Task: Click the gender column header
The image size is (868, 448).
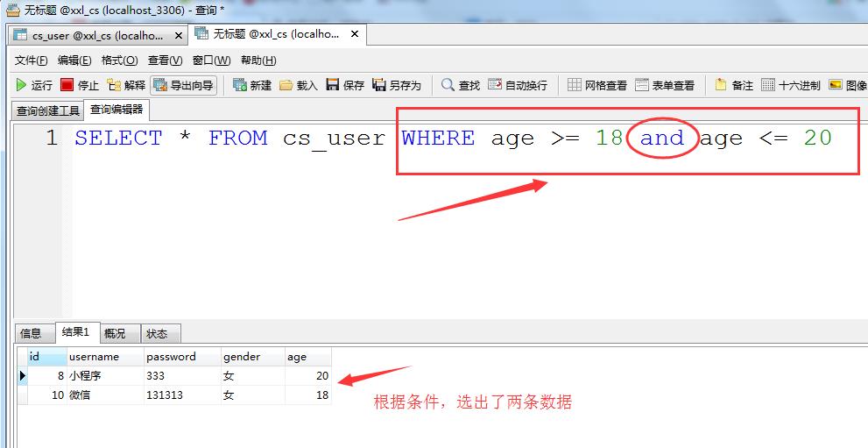Action: (253, 357)
